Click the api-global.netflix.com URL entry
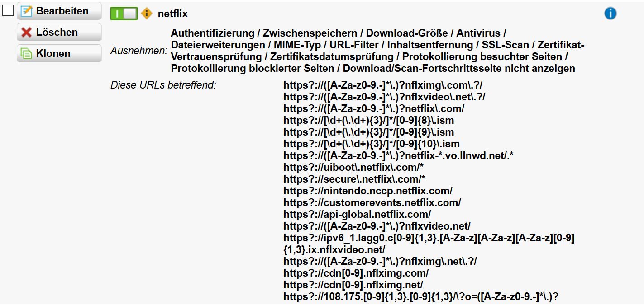 [357, 214]
